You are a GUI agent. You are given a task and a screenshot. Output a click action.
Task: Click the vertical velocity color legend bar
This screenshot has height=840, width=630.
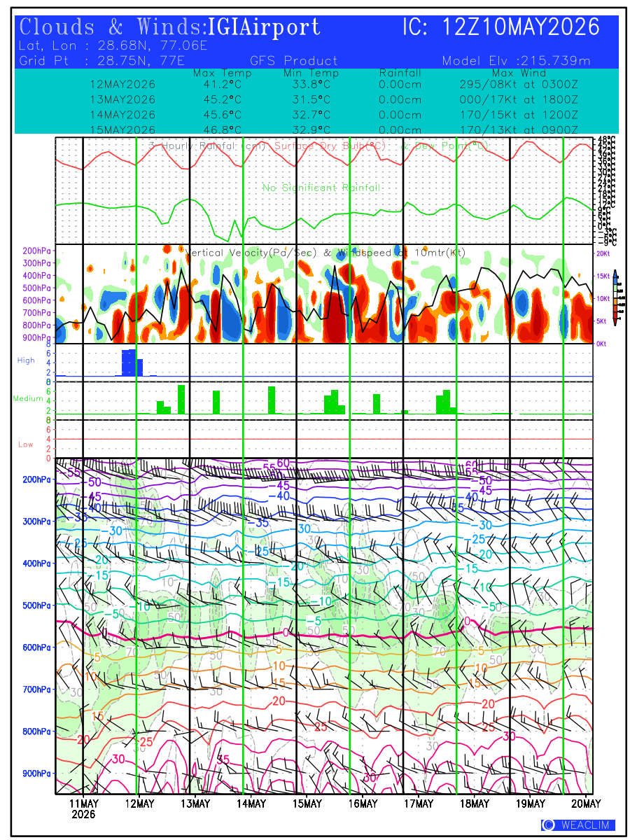(615, 297)
